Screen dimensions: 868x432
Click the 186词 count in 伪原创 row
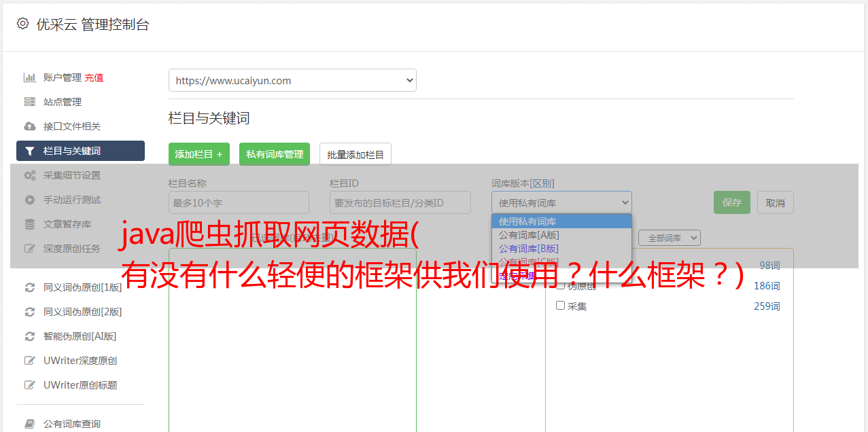coord(767,286)
